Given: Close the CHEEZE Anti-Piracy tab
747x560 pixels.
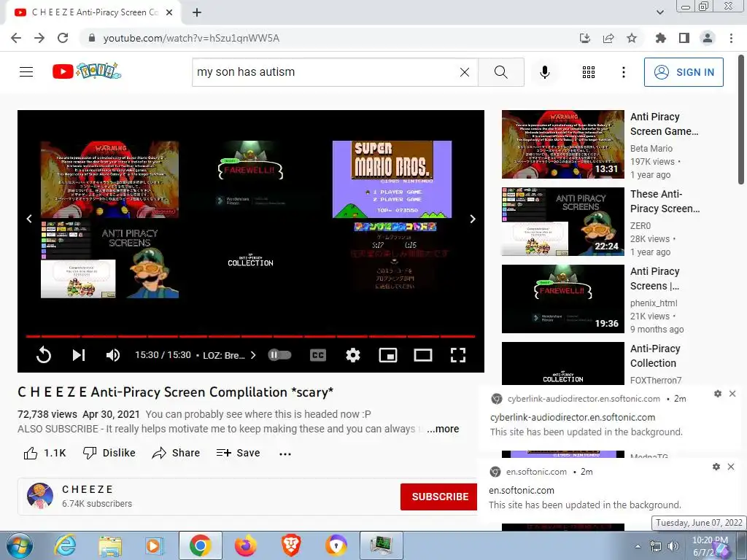Looking at the screenshot, I should click(x=169, y=13).
